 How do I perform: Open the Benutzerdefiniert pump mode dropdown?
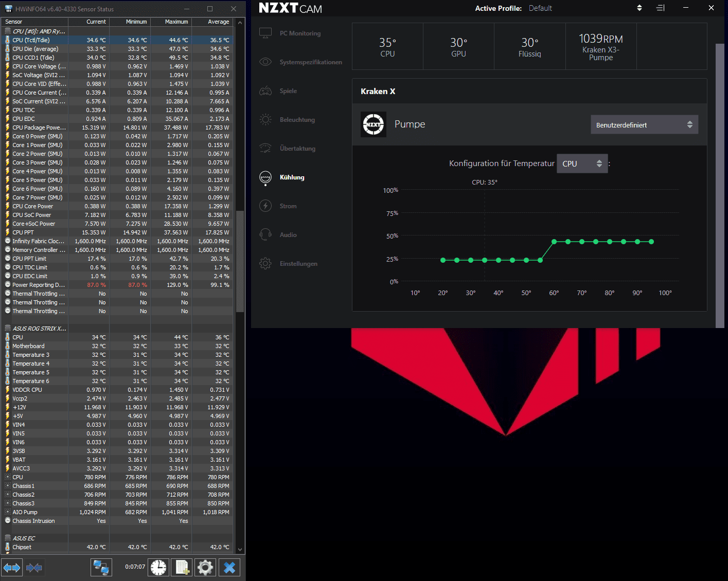644,125
